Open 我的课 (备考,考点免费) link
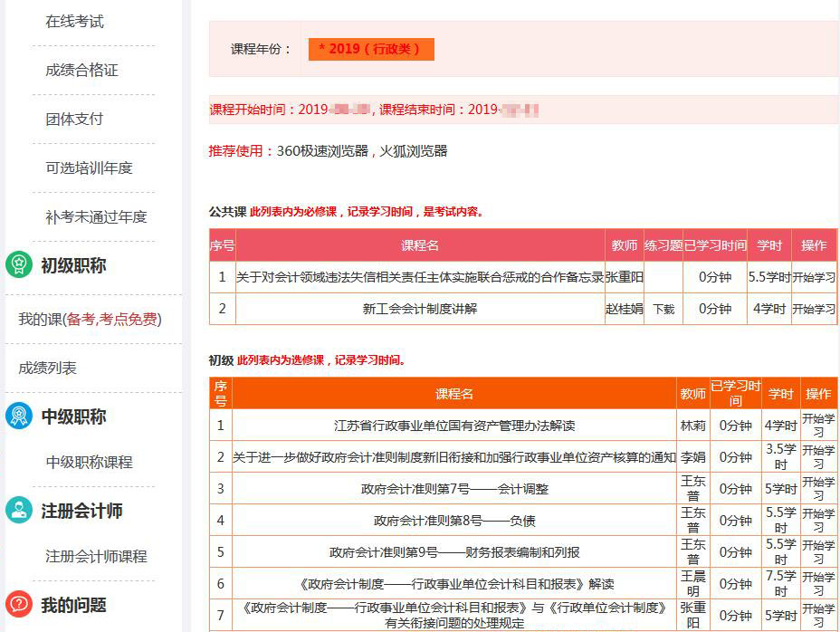The height and width of the screenshot is (632, 840). [x=90, y=319]
